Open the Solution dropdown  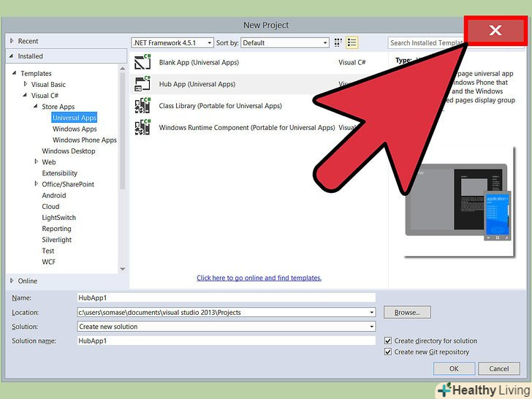(x=227, y=327)
